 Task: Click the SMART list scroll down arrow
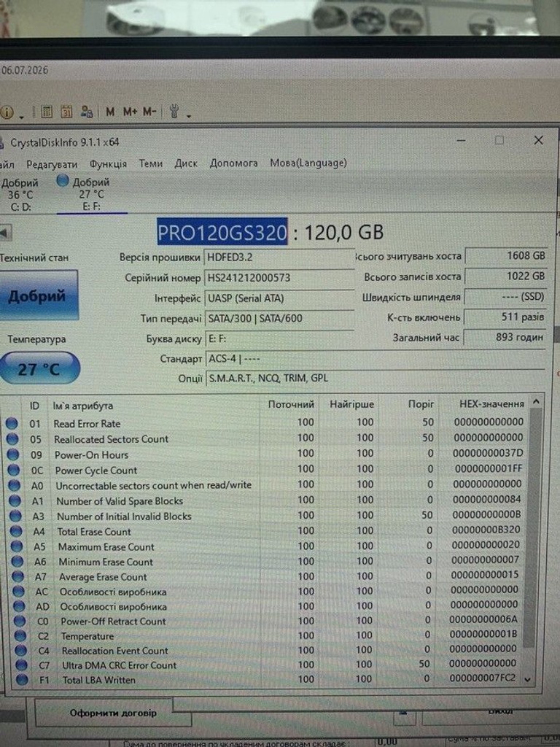[528, 680]
